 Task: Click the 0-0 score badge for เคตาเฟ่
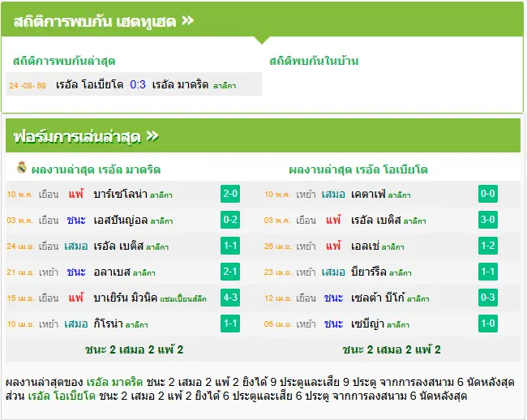488,194
